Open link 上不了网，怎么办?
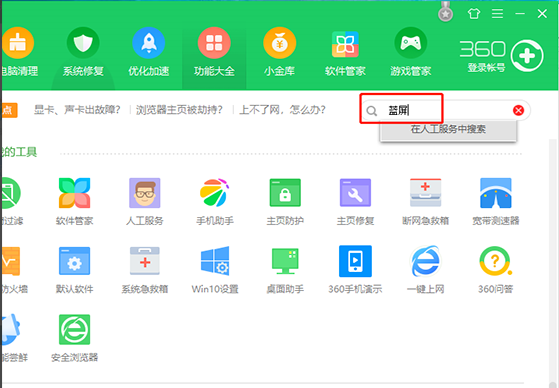 point(282,109)
